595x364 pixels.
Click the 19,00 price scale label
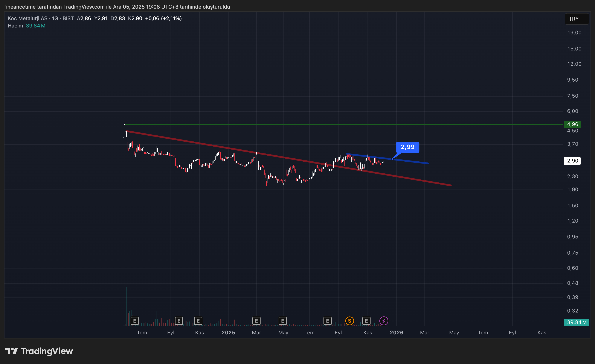574,33
